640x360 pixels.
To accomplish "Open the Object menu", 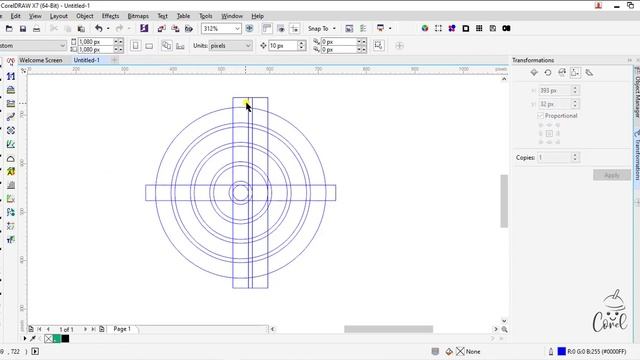I will click(84, 16).
